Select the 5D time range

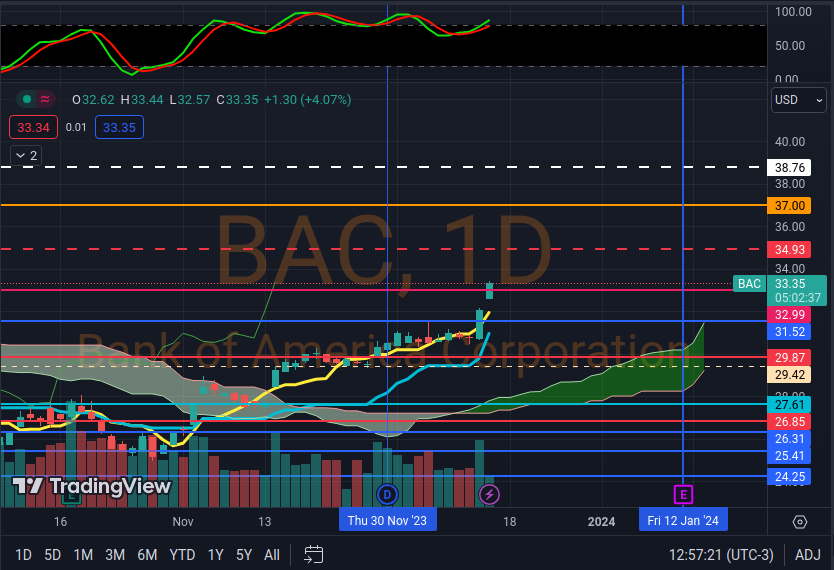[52, 555]
